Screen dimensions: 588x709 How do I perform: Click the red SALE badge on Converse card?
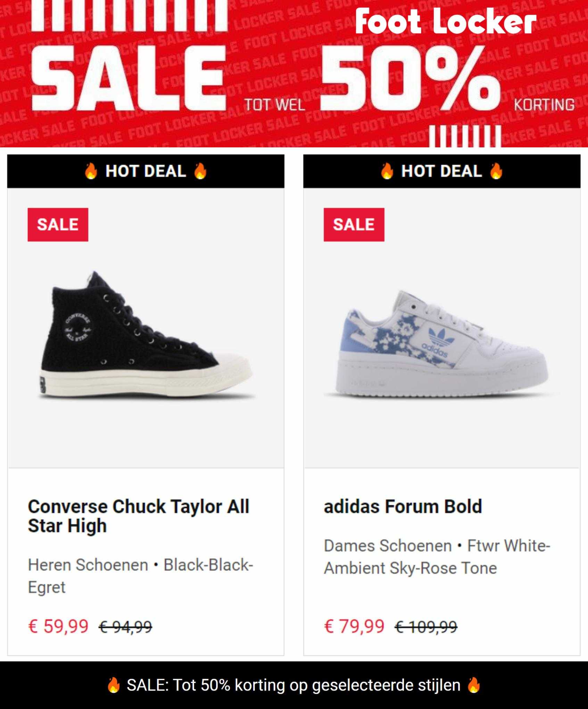(58, 225)
